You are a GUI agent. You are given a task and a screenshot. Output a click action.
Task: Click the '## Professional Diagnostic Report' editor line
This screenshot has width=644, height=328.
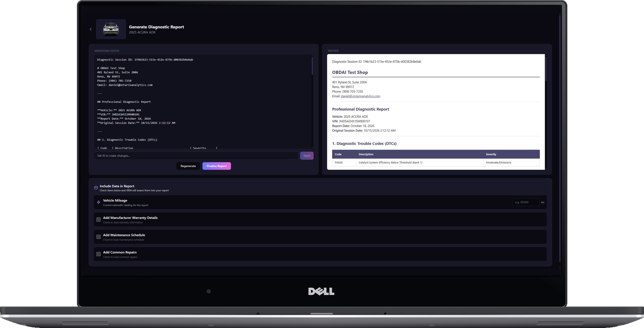point(124,102)
